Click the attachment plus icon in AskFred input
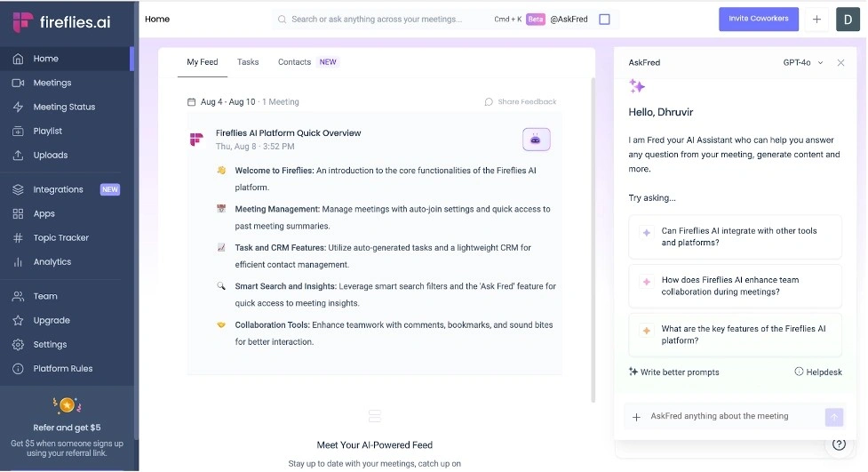 [636, 417]
